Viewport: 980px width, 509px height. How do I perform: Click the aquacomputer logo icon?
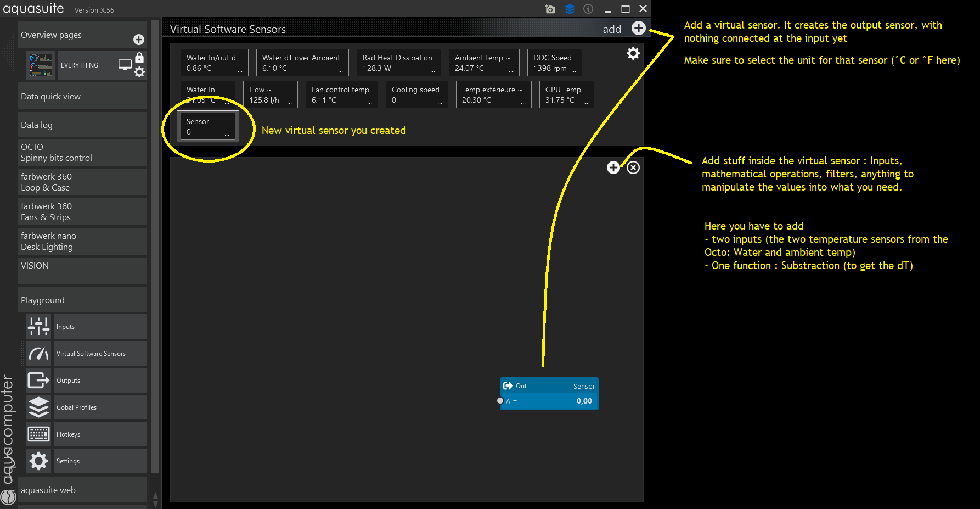coord(8,497)
